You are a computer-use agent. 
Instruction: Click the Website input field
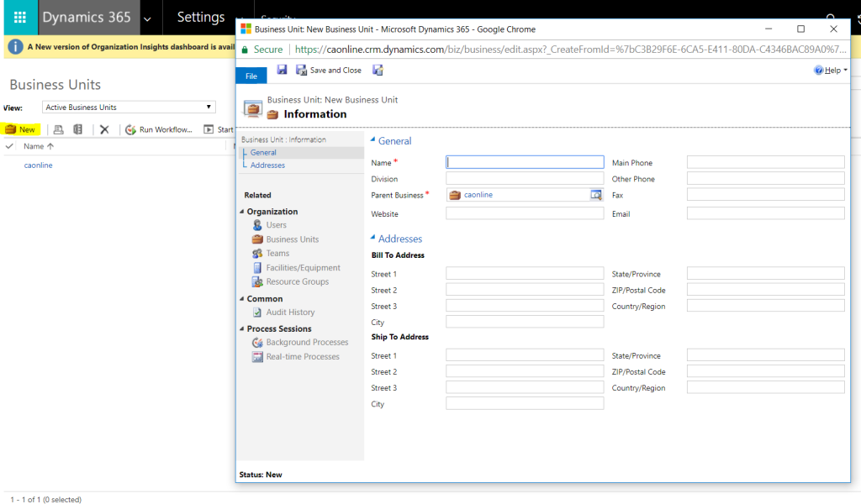525,213
